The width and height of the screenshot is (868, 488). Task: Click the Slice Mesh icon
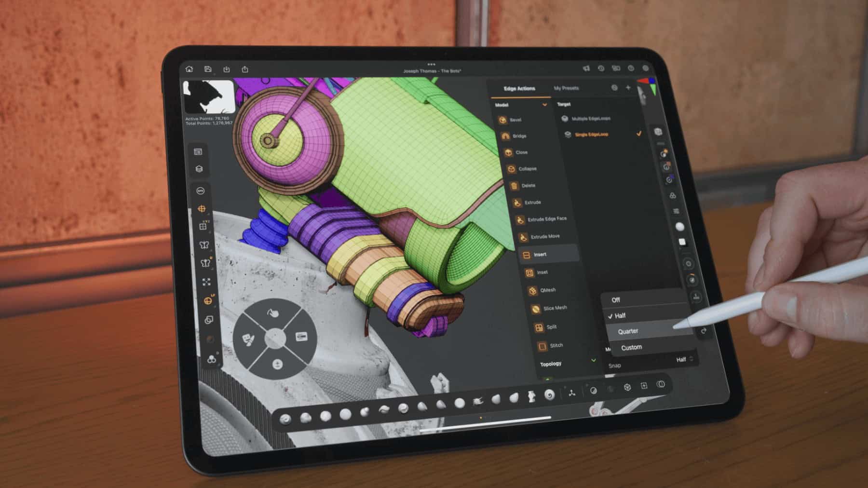coord(535,309)
